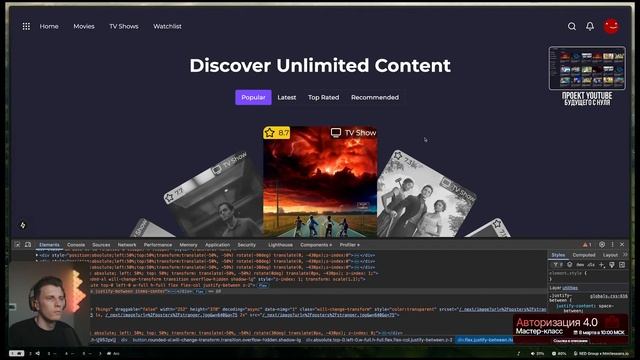Click the TV Show monitor icon on center card

pos(336,133)
